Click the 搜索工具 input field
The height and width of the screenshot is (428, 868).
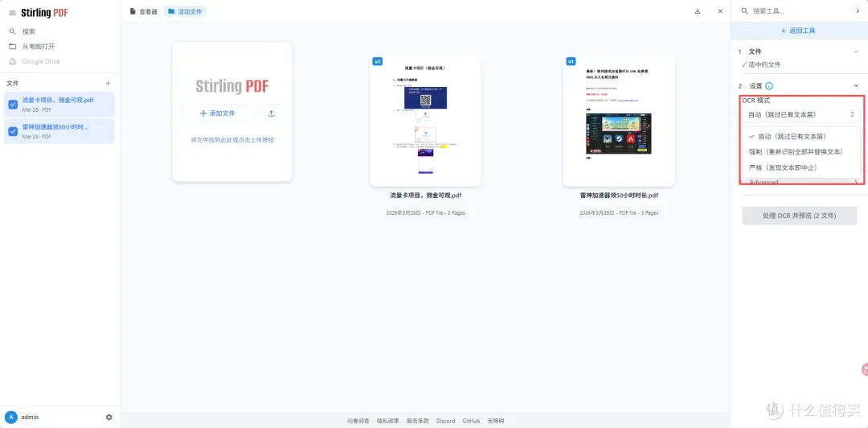(x=794, y=11)
